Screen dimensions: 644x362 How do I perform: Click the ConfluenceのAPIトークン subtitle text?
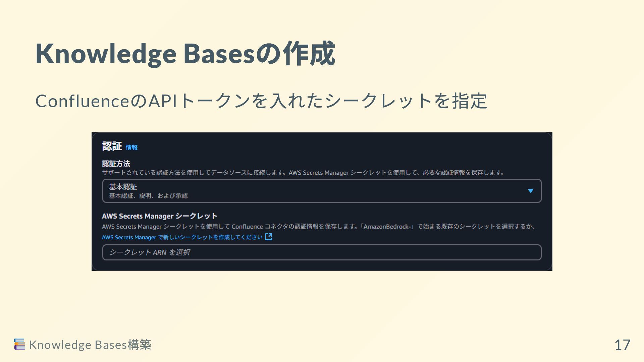coord(261,101)
